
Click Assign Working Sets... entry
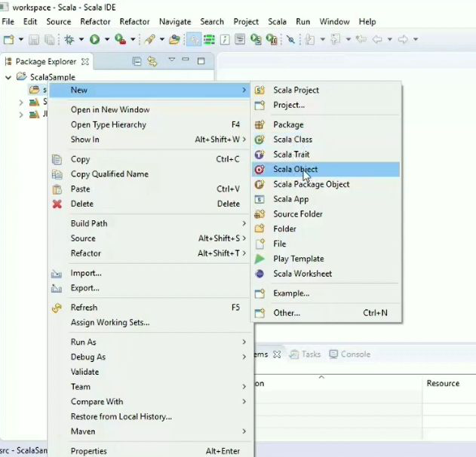(149, 322)
